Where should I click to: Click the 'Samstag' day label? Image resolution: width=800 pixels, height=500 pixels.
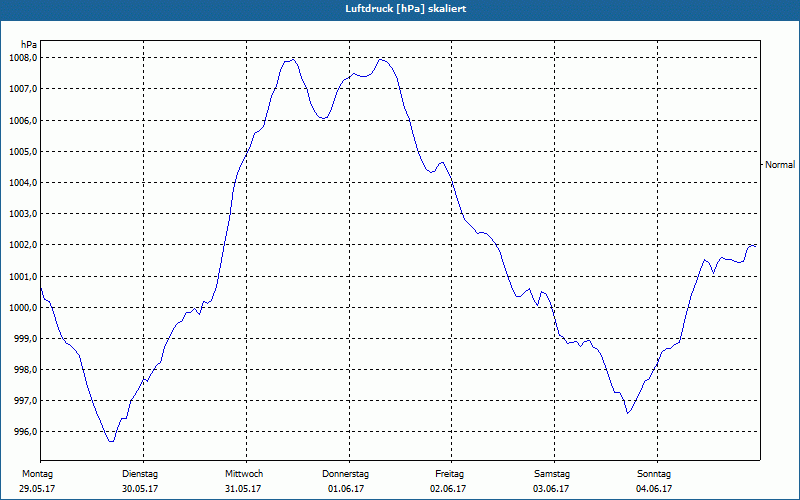click(552, 474)
